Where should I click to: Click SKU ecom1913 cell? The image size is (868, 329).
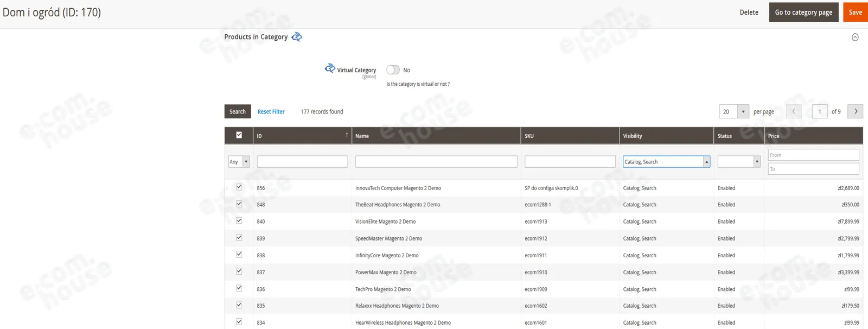[x=536, y=222]
